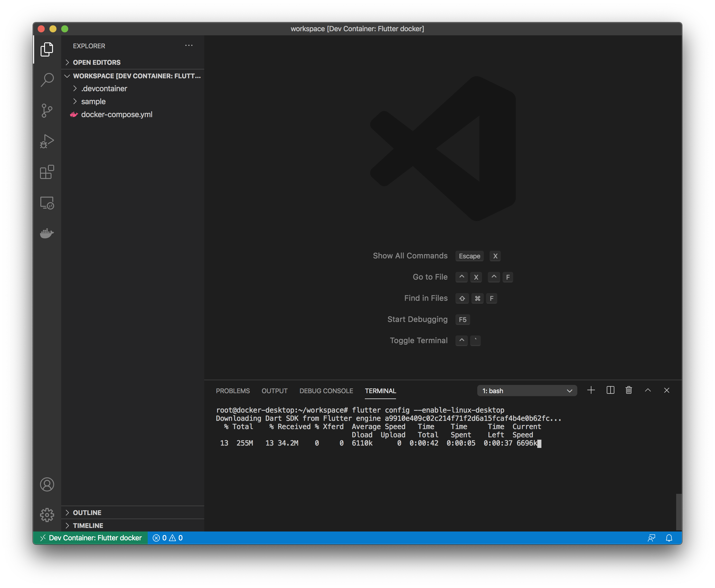Click the Show All Commands label
This screenshot has height=588, width=715.
[x=410, y=256]
